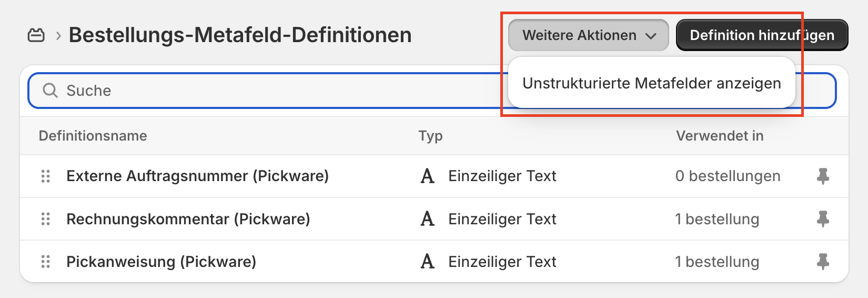This screenshot has width=868, height=298.
Task: Grab drag handle for Externe Auftragsnummer row
Action: [46, 176]
